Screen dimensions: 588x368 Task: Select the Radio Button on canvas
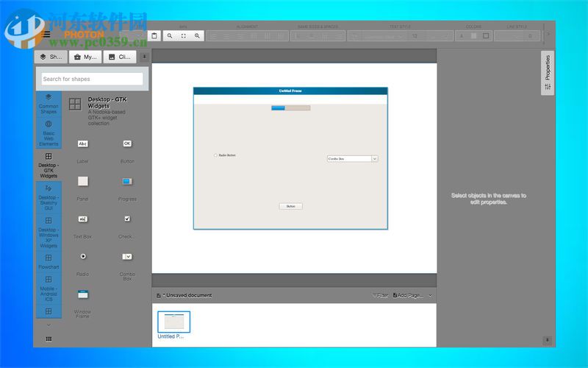pos(225,155)
